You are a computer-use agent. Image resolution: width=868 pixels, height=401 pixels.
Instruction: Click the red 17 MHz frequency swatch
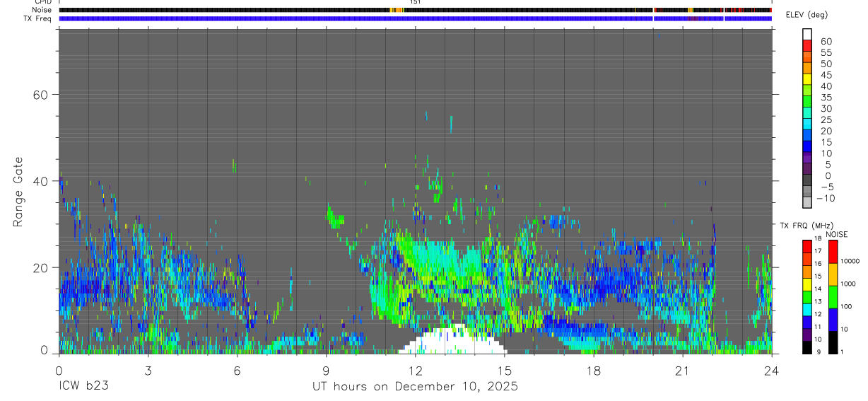[807, 247]
